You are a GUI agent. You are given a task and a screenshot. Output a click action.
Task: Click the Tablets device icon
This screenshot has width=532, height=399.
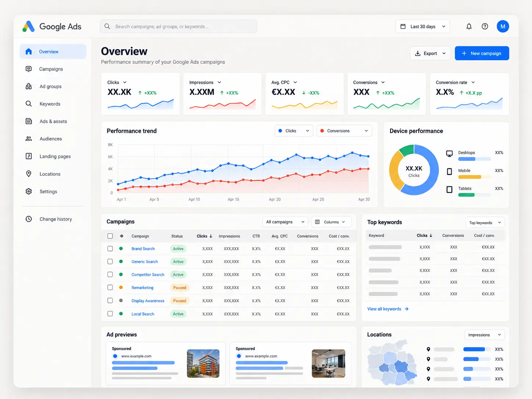pos(449,190)
